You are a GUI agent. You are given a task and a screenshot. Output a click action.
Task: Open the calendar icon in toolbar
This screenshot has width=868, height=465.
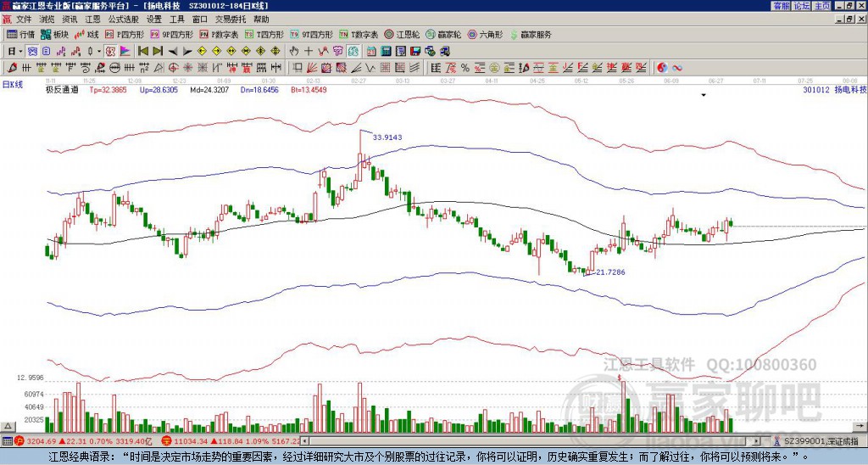[x=371, y=52]
